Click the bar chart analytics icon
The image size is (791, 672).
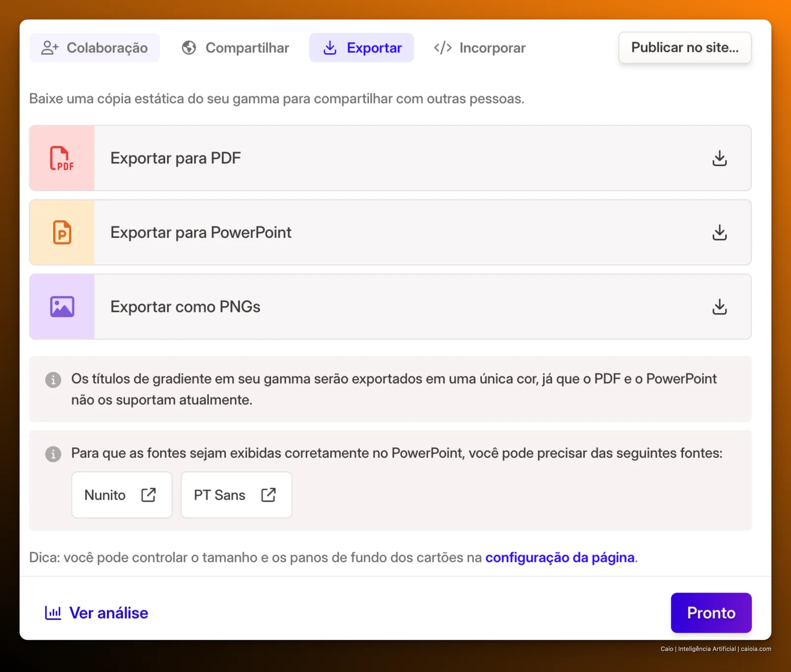(x=53, y=613)
